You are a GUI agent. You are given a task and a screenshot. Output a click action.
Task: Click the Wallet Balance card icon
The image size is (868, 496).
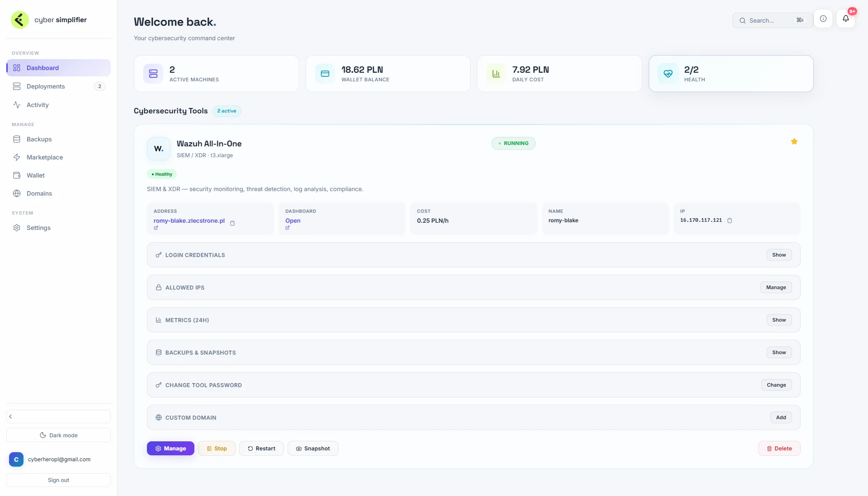click(x=325, y=74)
